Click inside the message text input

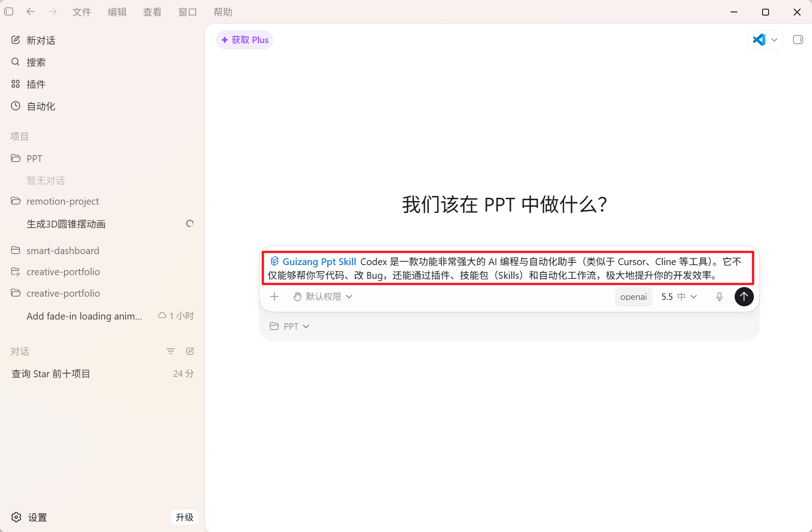[508, 268]
